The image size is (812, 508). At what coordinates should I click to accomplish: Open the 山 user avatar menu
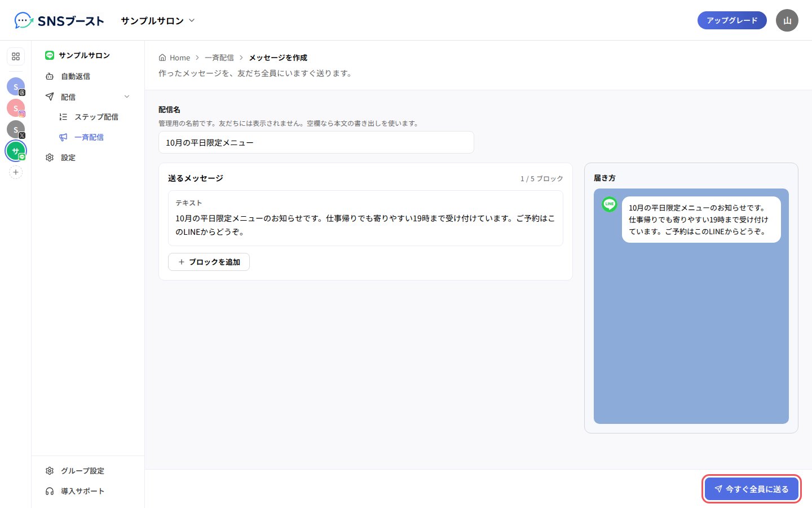tap(787, 20)
